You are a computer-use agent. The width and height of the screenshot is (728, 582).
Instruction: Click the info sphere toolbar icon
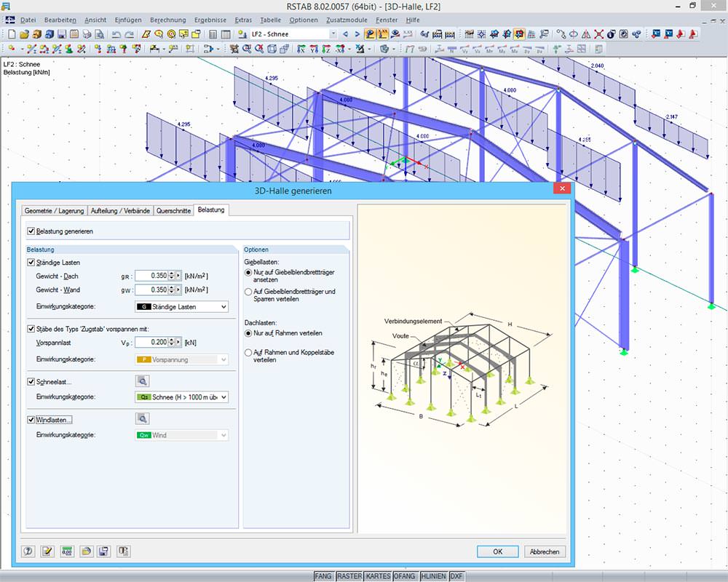[612, 34]
